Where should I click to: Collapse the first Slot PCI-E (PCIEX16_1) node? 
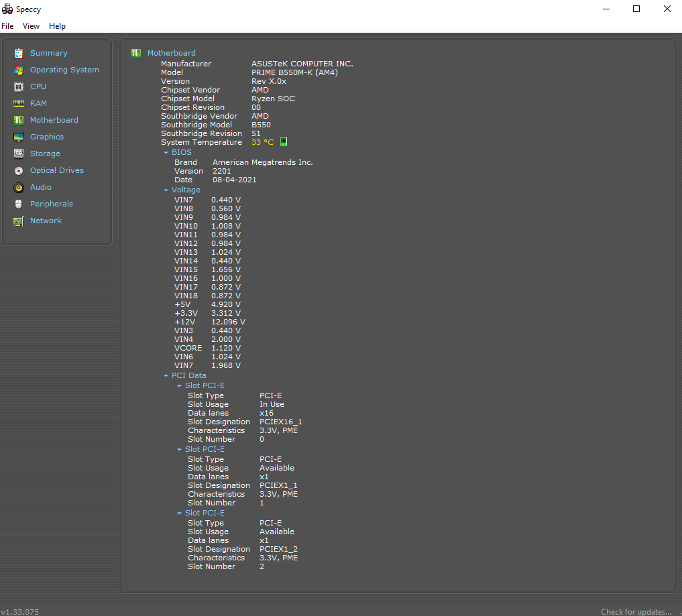(179, 385)
